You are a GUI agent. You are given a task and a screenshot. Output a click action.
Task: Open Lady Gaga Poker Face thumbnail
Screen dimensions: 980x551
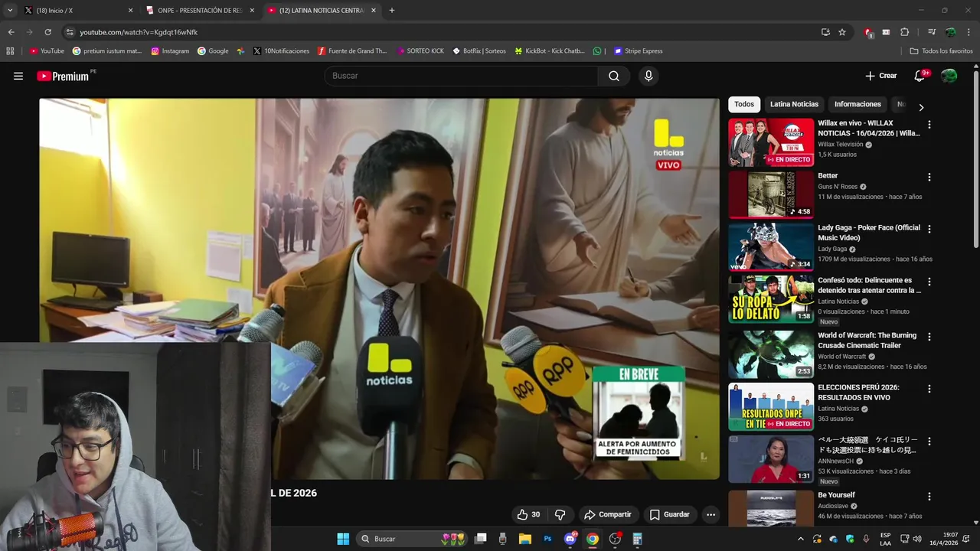click(x=771, y=247)
